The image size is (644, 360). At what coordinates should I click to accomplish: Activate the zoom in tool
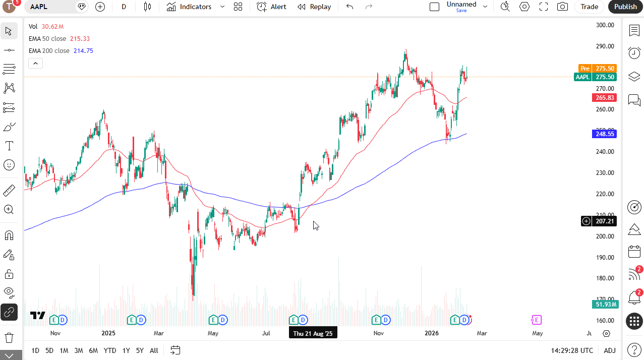point(9,209)
